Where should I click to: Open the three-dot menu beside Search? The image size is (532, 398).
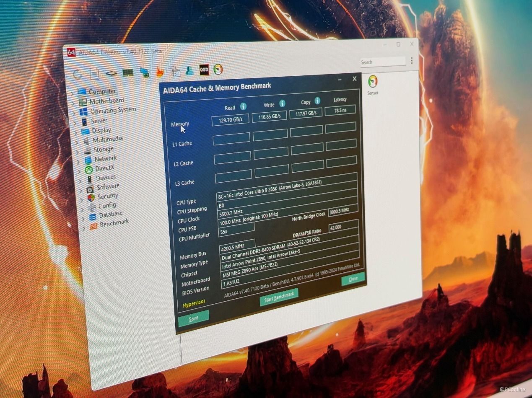click(412, 61)
